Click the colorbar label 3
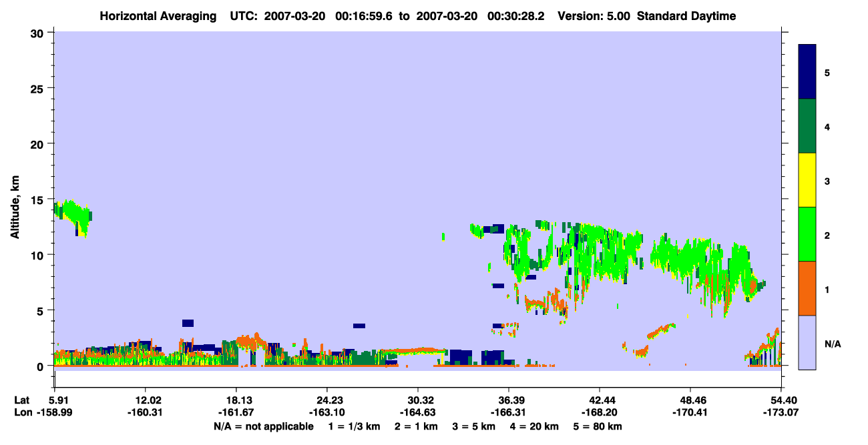Image resolution: width=868 pixels, height=445 pixels. pos(827,181)
